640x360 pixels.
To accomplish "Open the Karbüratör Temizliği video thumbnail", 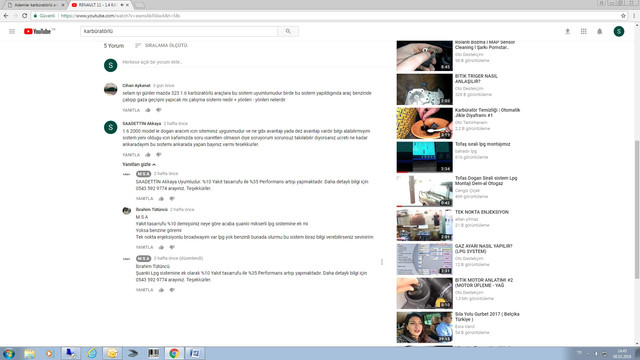I will click(424, 123).
